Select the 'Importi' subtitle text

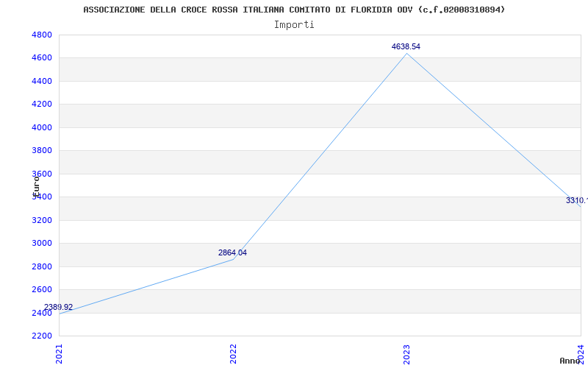294,25
